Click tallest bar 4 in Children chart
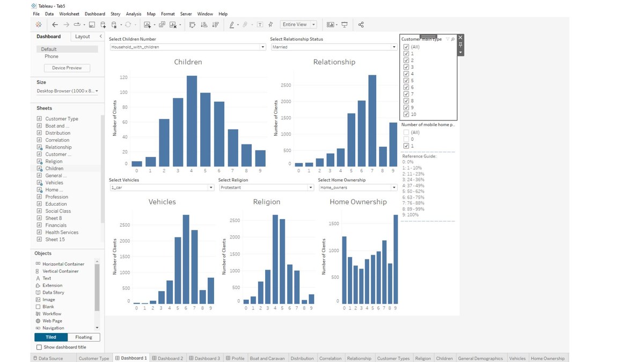 pyautogui.click(x=192, y=121)
